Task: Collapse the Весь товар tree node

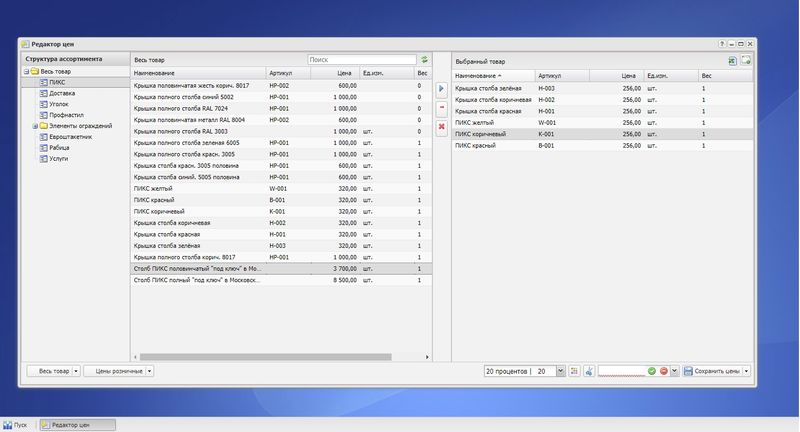Action: [26, 71]
